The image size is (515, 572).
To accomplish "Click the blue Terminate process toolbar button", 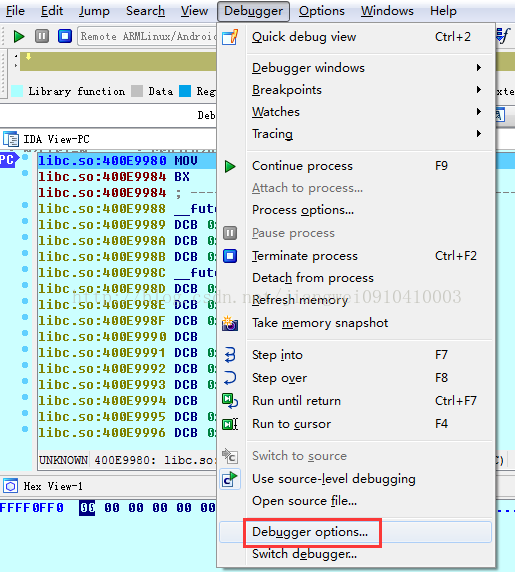I will (x=65, y=36).
